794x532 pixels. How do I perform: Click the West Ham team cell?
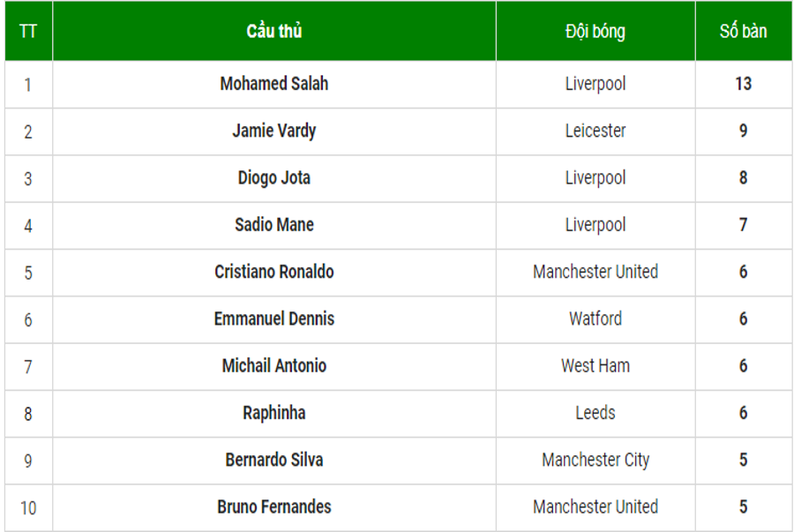(595, 366)
